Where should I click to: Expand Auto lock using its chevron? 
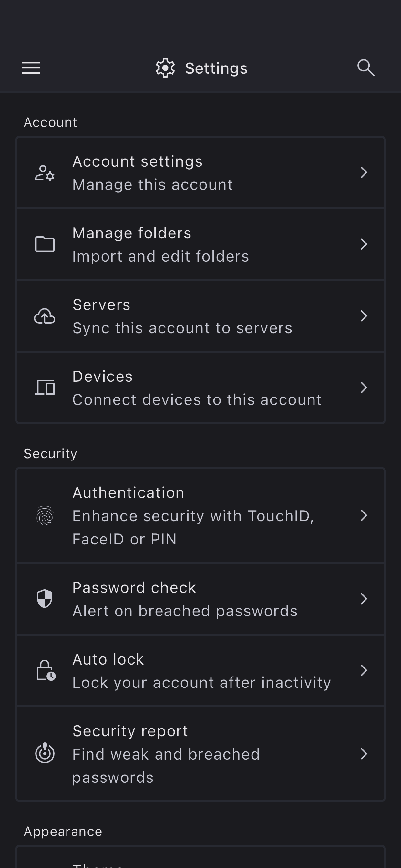click(364, 670)
